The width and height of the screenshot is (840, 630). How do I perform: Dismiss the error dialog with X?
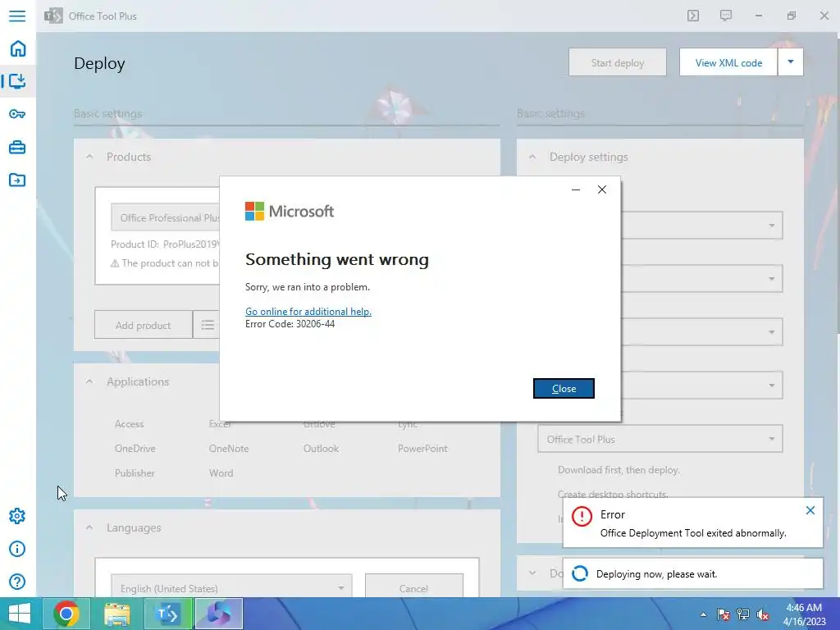click(x=602, y=189)
